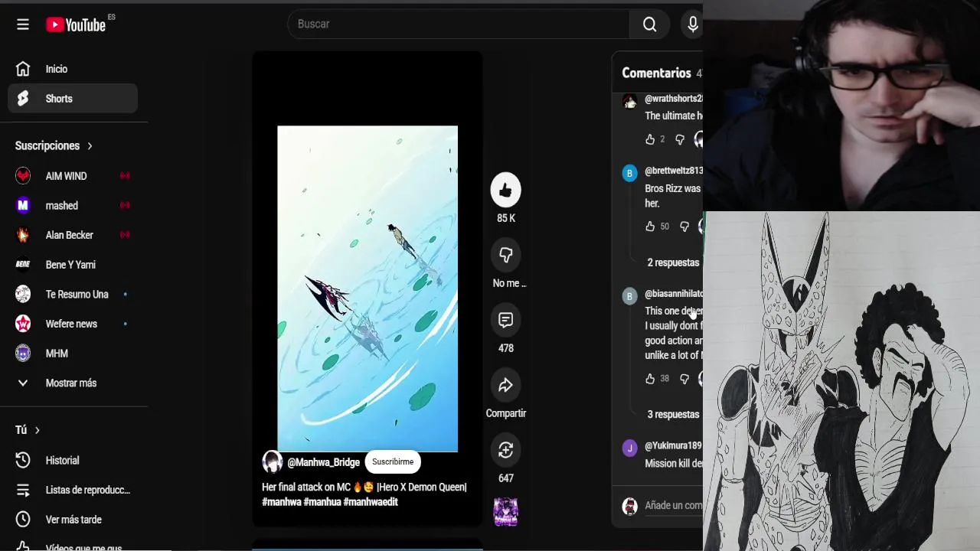
Task: Expand Suscripciones section
Action: click(54, 145)
